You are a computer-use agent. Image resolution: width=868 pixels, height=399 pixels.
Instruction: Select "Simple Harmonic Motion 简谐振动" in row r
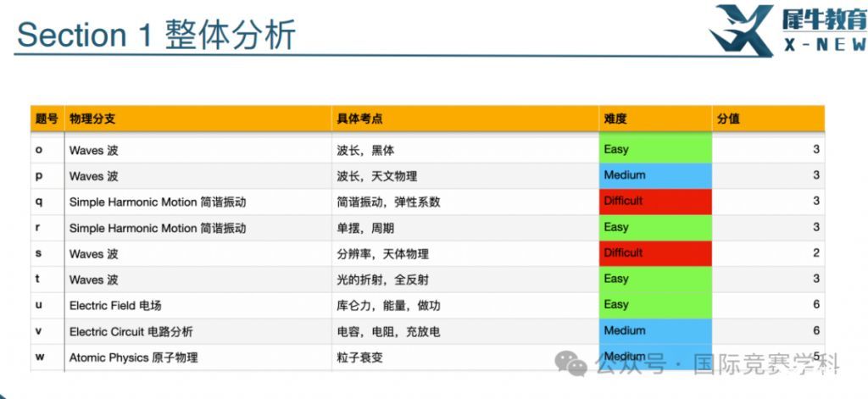[x=158, y=228]
